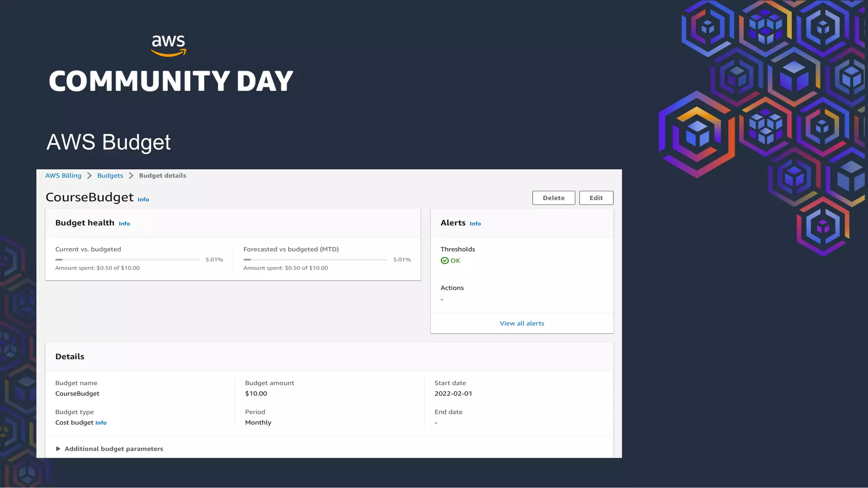Select the Details section heading

[x=70, y=357]
